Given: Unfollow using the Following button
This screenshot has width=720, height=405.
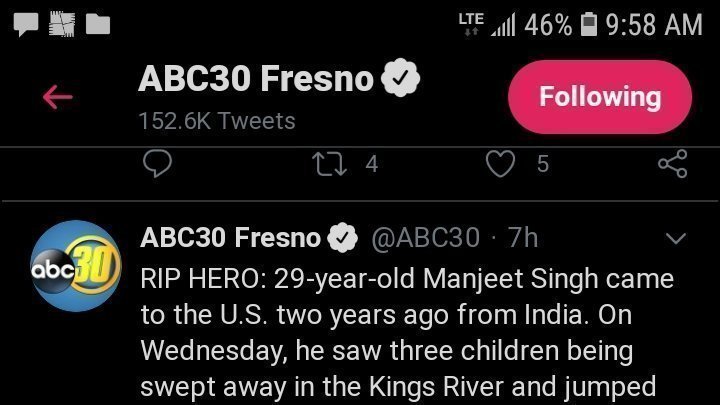Looking at the screenshot, I should pyautogui.click(x=600, y=97).
